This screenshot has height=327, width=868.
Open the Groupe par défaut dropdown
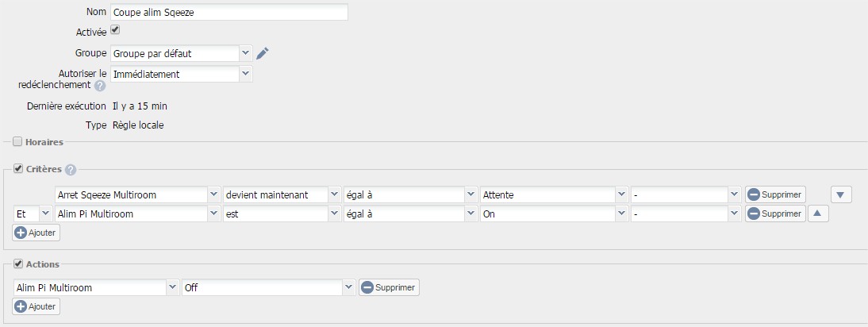point(182,54)
